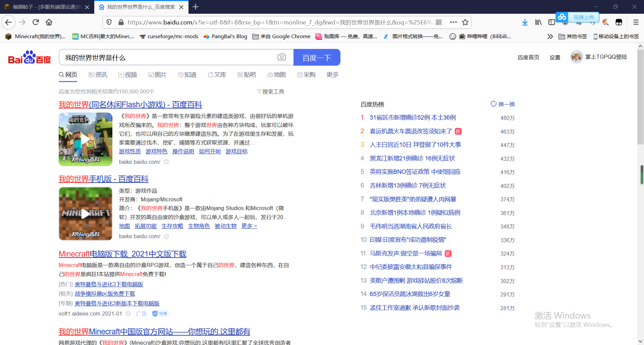Screen dimensions: 644x345
Task: Select the 文库 search tab
Action: [x=217, y=75]
